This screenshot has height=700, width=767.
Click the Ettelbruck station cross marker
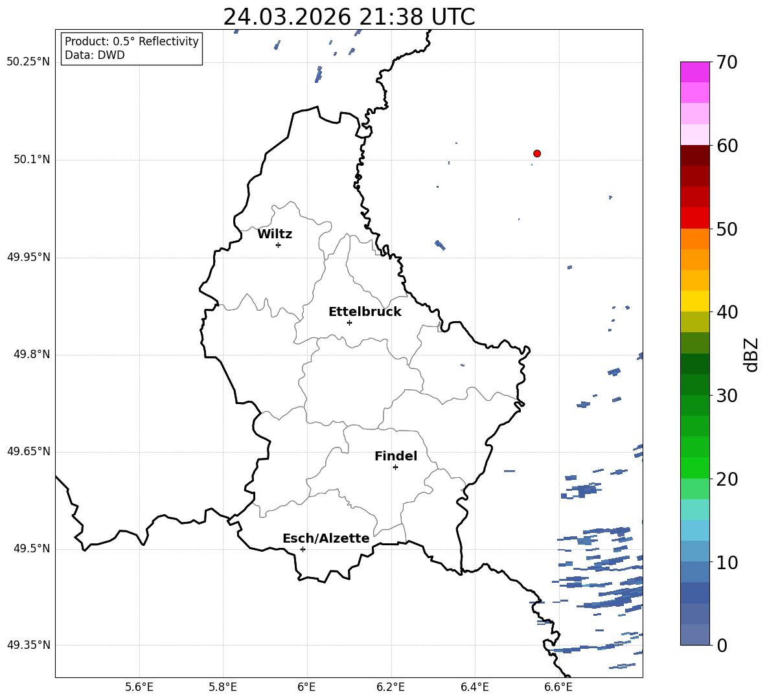tap(349, 322)
